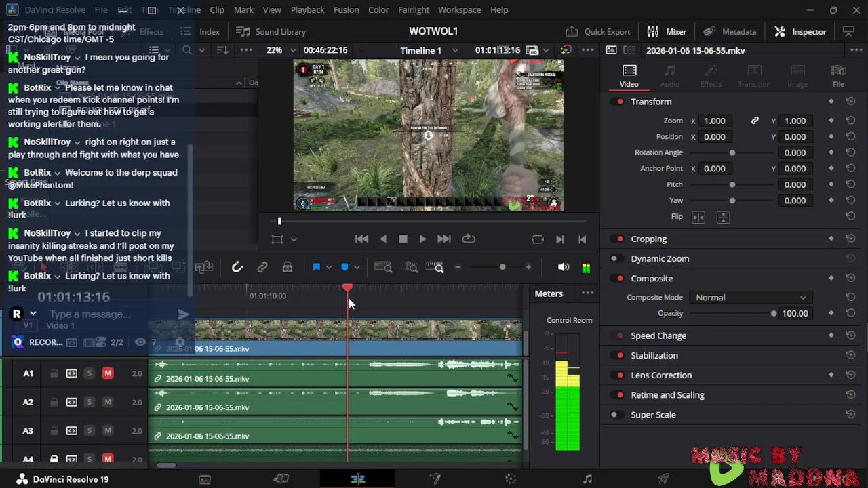Click the stop playback button
This screenshot has height=488, width=868.
tap(403, 239)
